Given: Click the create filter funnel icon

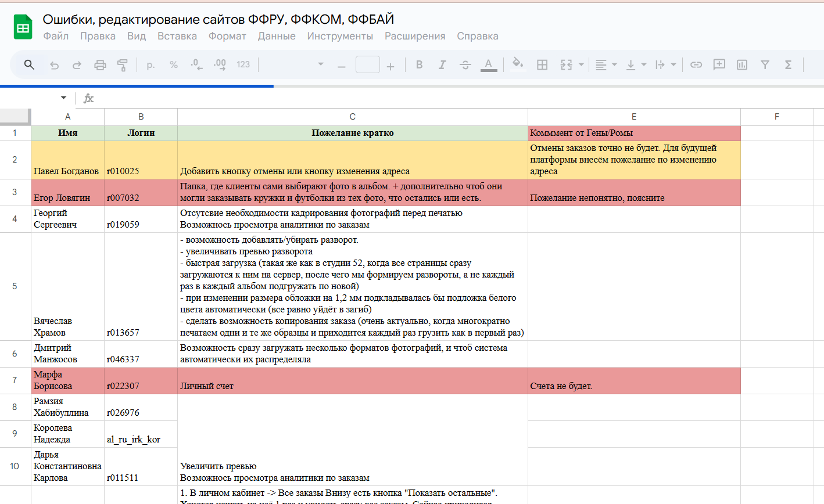Looking at the screenshot, I should click(x=765, y=65).
